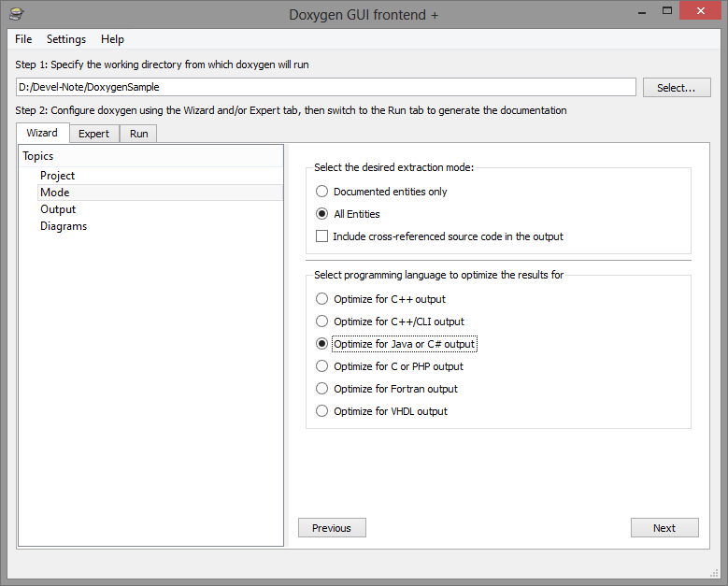Maximize the Doxygen window
The image size is (728, 586).
pyautogui.click(x=667, y=11)
